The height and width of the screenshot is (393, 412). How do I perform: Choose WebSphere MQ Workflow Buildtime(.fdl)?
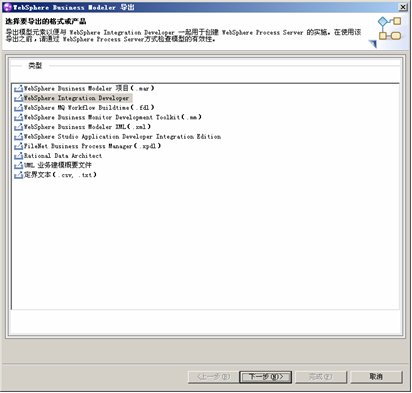[x=89, y=108]
